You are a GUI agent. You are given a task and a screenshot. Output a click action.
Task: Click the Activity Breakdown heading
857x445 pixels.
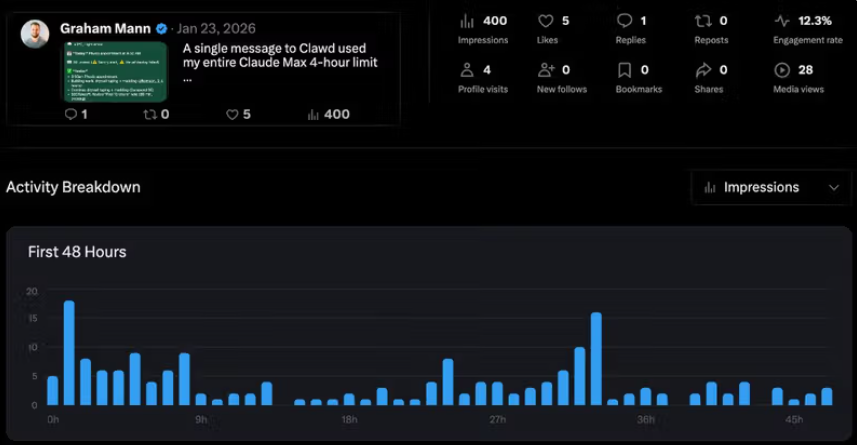pyautogui.click(x=73, y=187)
